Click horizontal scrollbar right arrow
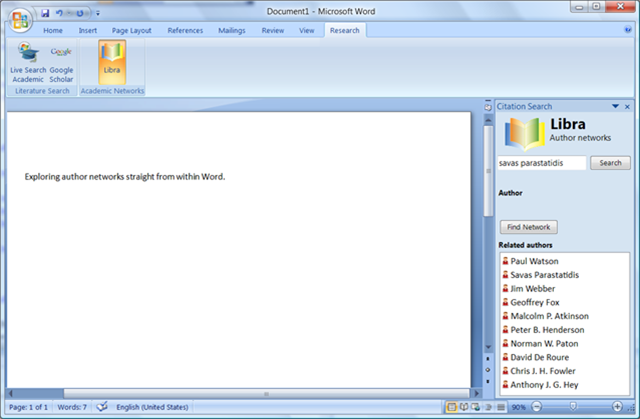This screenshot has height=419, width=640. click(x=476, y=394)
